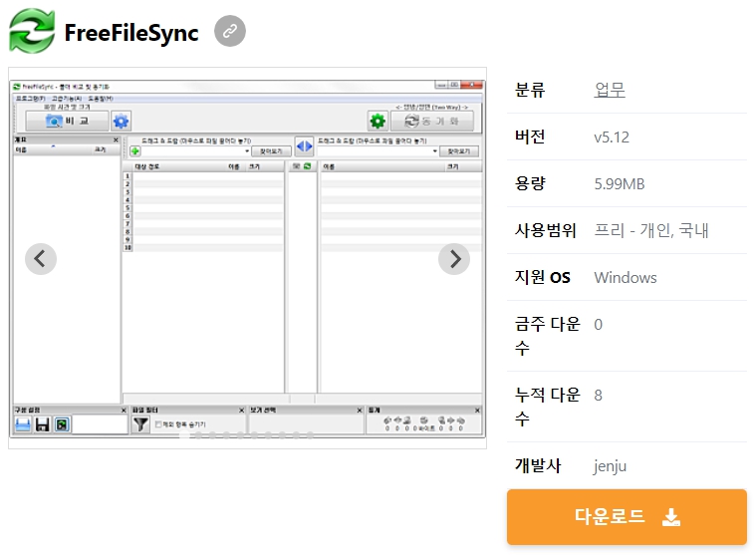The image size is (756, 555).
Task: Click the 비교 compare button in the screenshot
Action: (x=67, y=121)
